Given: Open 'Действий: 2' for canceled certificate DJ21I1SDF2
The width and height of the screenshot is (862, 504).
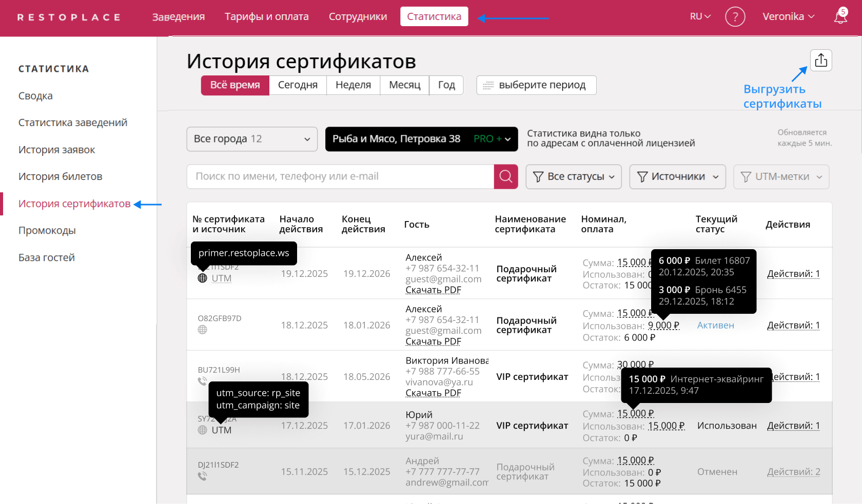Looking at the screenshot, I should [x=793, y=471].
